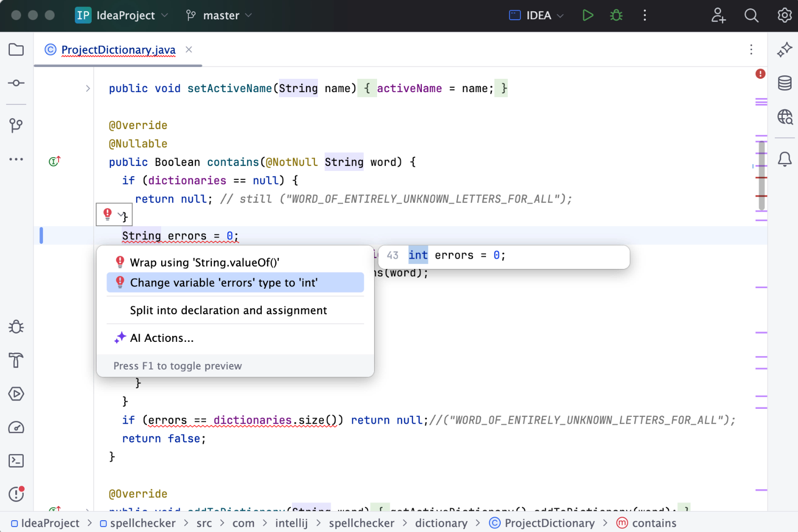Viewport: 798px width, 532px height.
Task: Open the Services tool window
Action: click(x=16, y=394)
